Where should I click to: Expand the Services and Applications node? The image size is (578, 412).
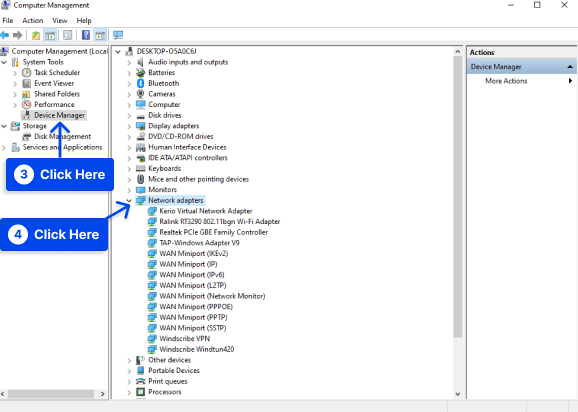pyautogui.click(x=4, y=148)
